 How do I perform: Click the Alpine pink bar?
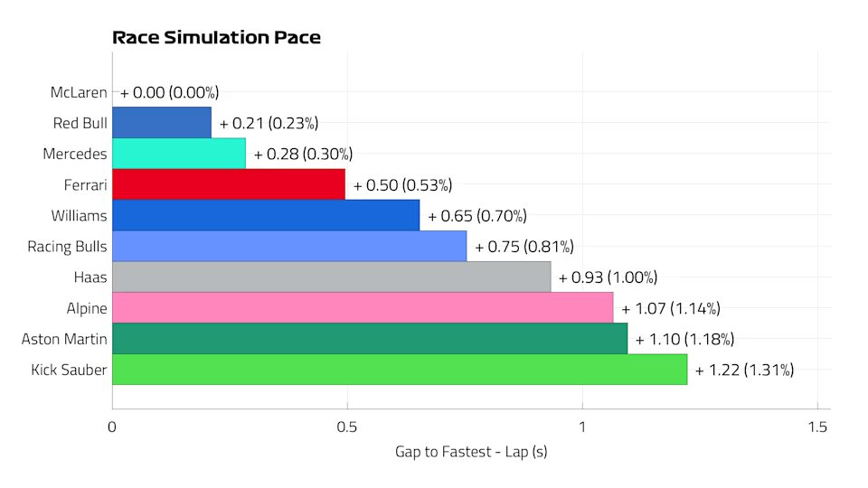[x=363, y=307]
